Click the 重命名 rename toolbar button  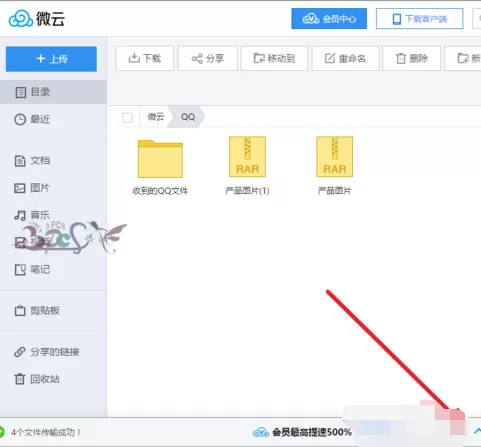[x=346, y=59]
